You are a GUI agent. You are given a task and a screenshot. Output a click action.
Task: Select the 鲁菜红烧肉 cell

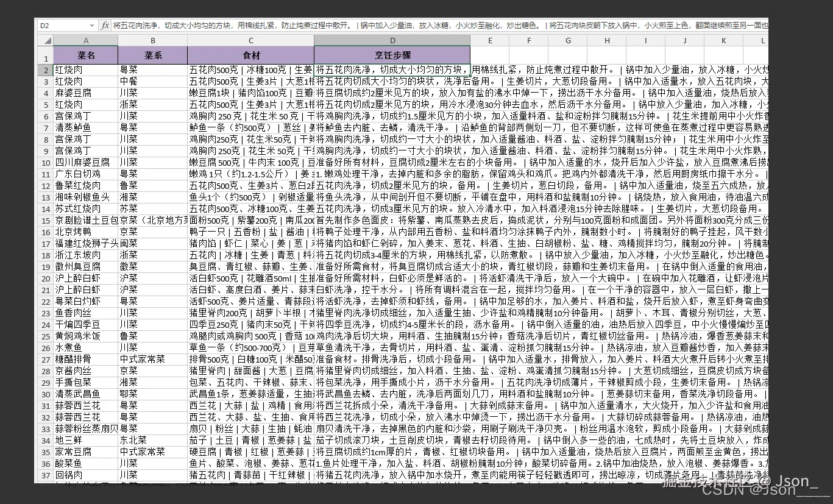click(85, 185)
